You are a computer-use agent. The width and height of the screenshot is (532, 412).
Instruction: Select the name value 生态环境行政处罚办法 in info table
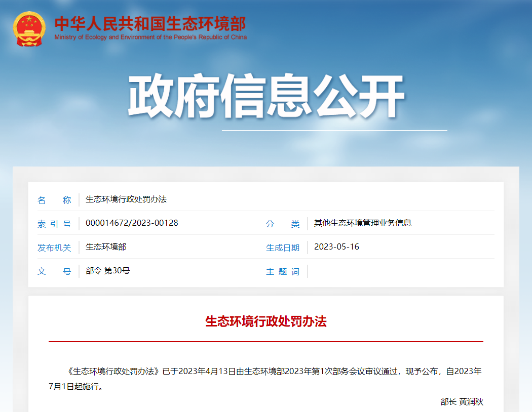[126, 199]
